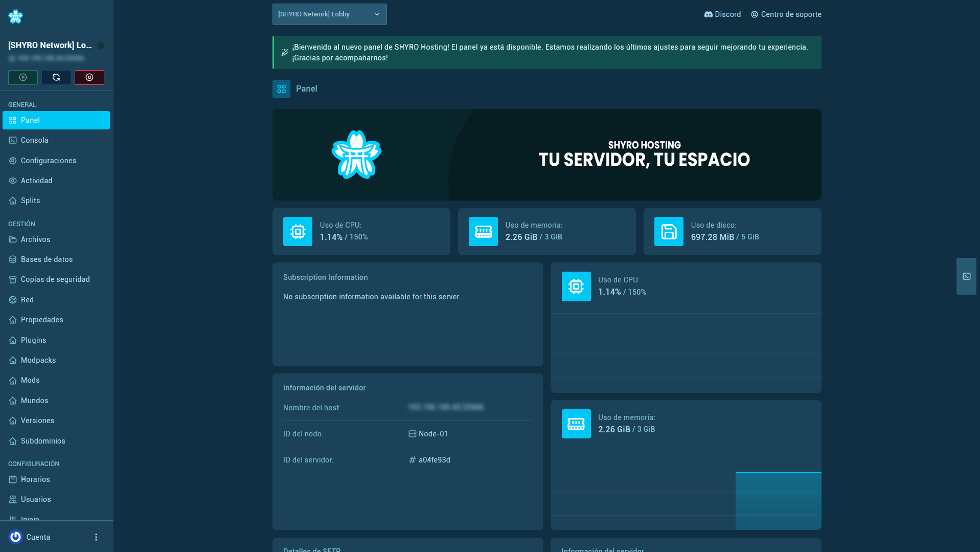980x552 pixels.
Task: Start the server with the play button
Action: coord(23,77)
